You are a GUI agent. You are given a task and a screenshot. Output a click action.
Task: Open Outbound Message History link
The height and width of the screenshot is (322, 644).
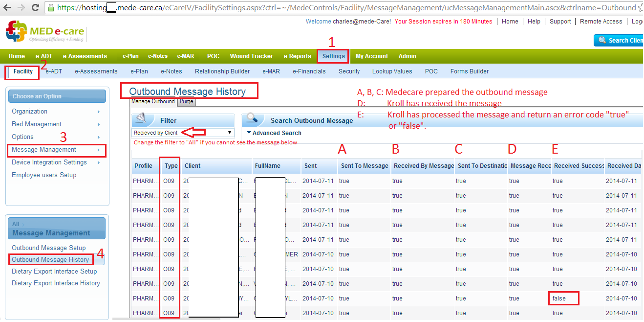(50, 260)
